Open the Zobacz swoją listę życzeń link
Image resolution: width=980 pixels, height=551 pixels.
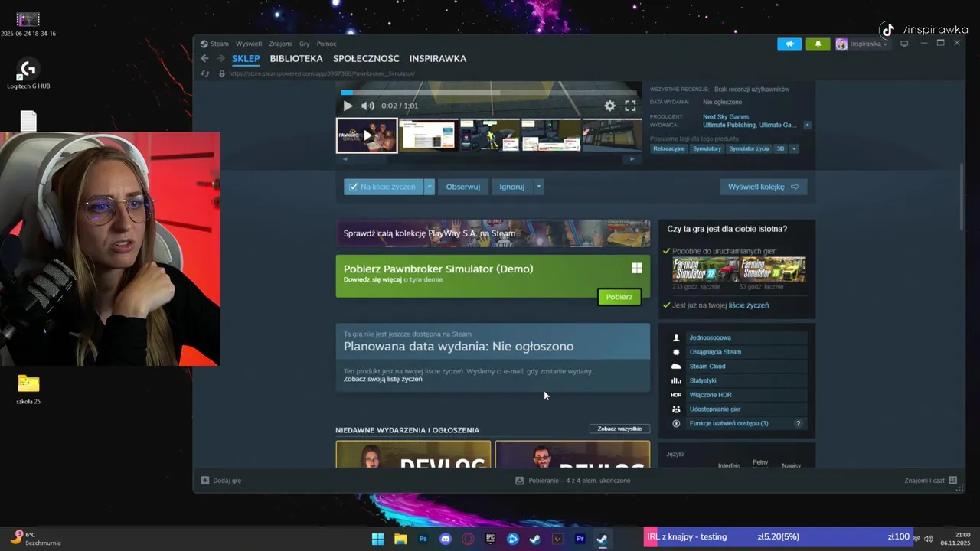[x=383, y=380]
